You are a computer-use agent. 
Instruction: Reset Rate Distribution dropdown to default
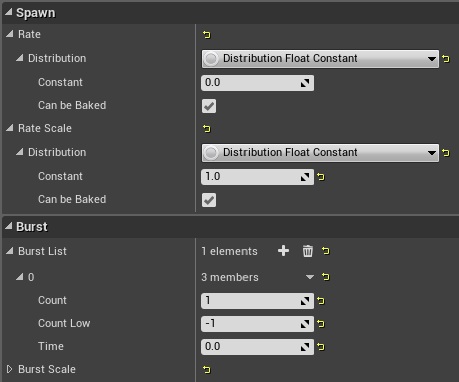(446, 59)
